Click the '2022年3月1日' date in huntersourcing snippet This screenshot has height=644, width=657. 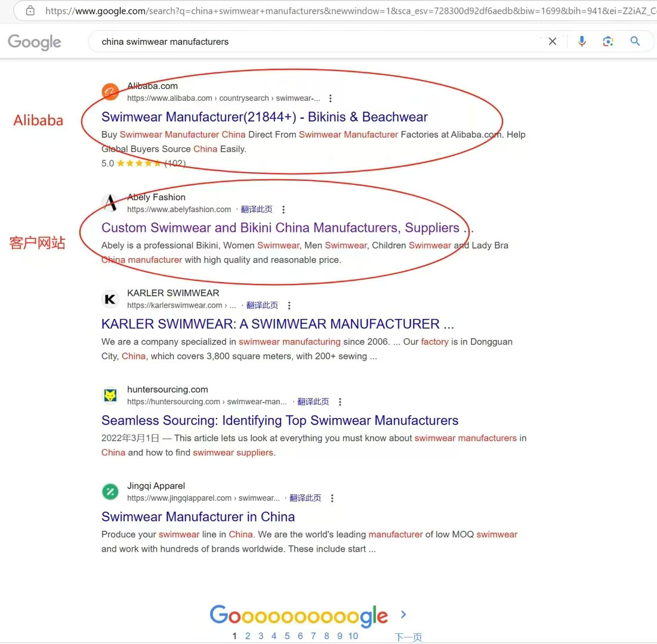(130, 438)
